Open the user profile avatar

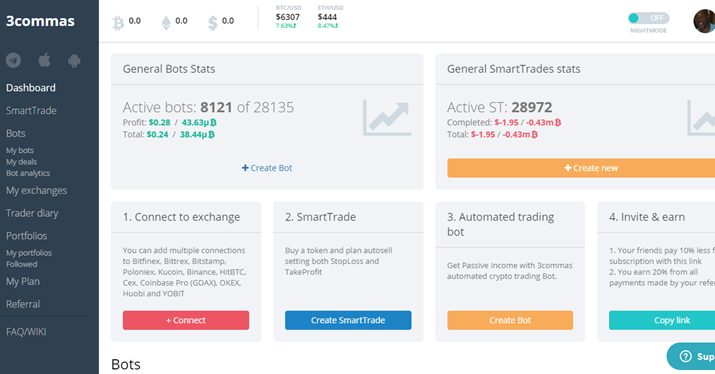704,21
